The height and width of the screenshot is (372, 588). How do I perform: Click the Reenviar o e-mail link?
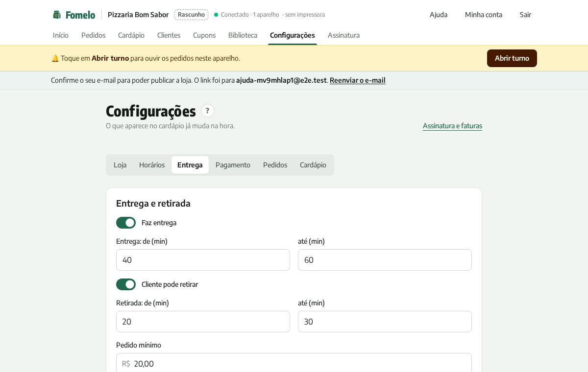pos(358,80)
